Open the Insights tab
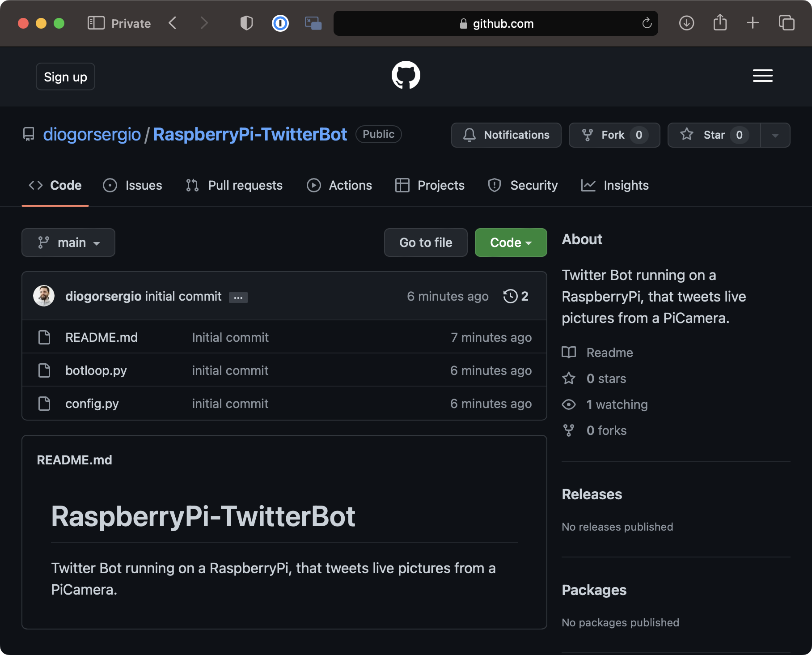Image resolution: width=812 pixels, height=655 pixels. click(615, 185)
